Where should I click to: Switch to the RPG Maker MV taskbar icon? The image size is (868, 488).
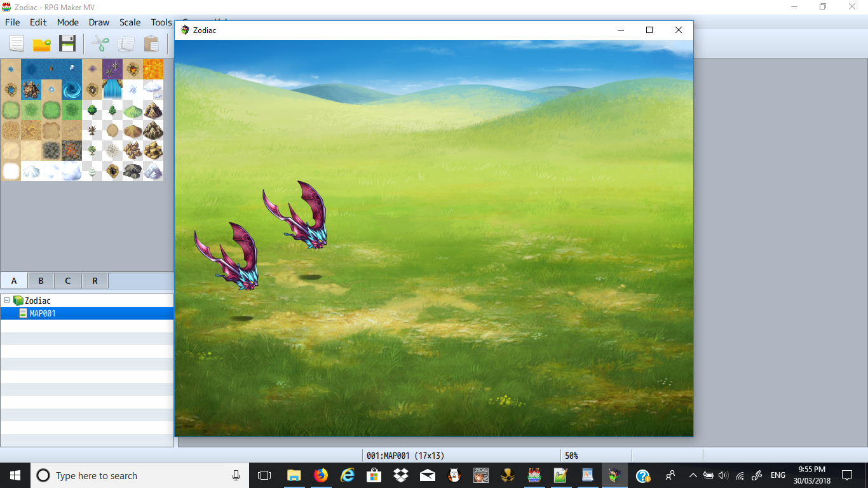534,475
